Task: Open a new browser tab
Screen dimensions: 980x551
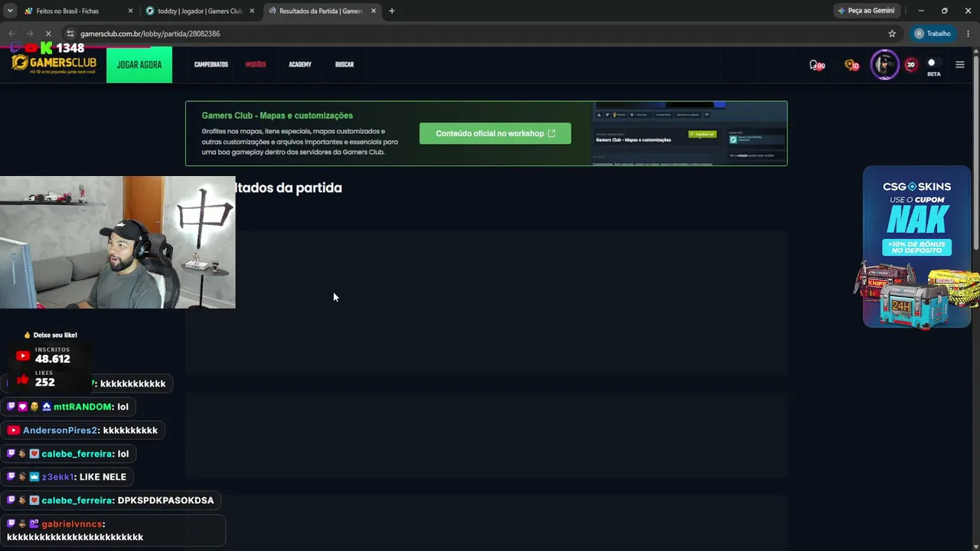Action: [392, 11]
